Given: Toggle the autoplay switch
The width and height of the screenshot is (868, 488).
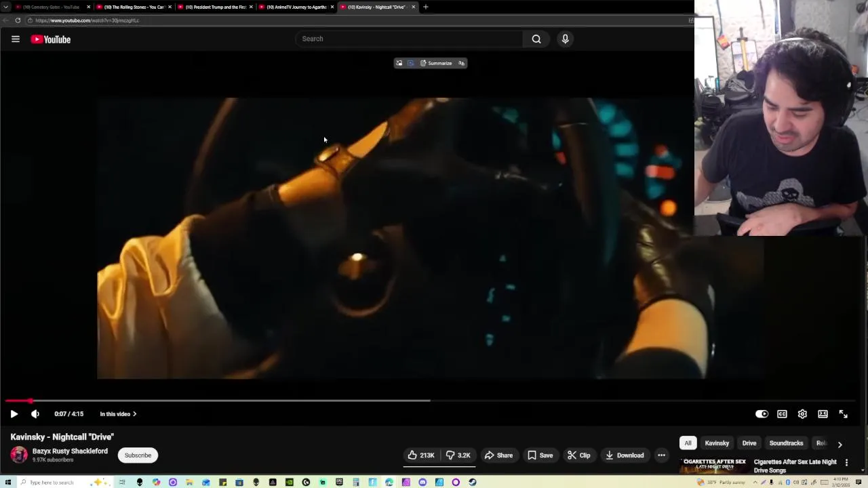Looking at the screenshot, I should 762,413.
